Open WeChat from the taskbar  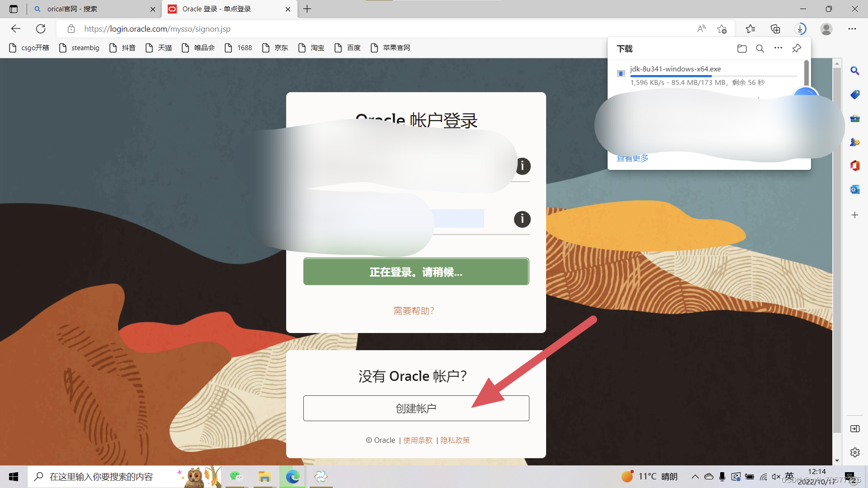coord(236,477)
